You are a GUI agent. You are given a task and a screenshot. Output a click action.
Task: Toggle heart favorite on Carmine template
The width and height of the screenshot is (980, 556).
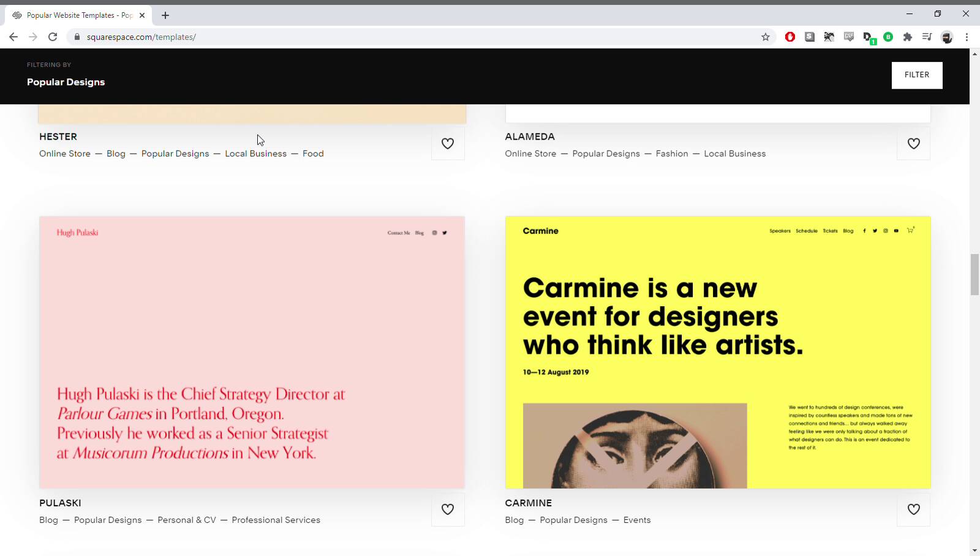913,509
